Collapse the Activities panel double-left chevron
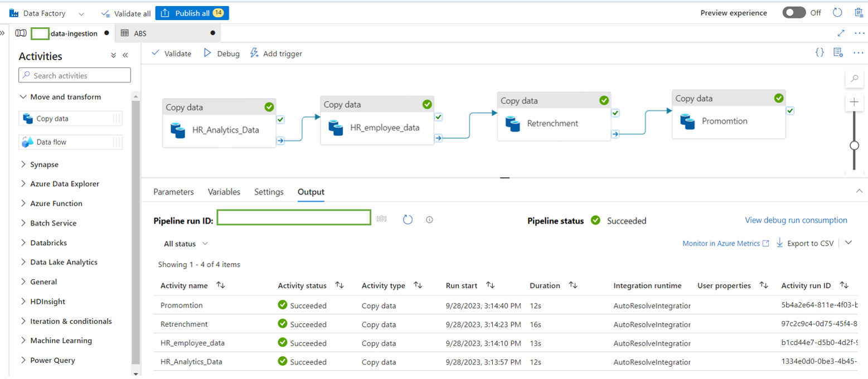Viewport: 868px width, 379px height. click(x=125, y=55)
